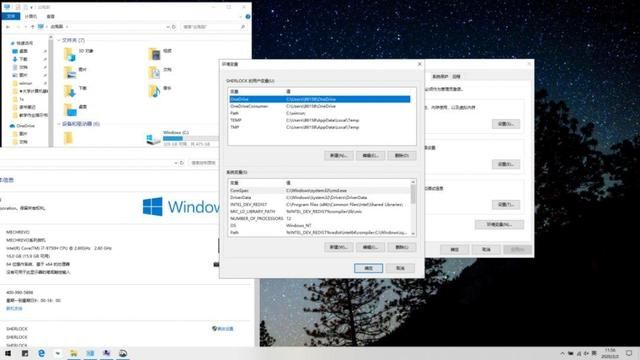Select the Path row in user variables
Screen dimensions: 640x360
click(320, 113)
